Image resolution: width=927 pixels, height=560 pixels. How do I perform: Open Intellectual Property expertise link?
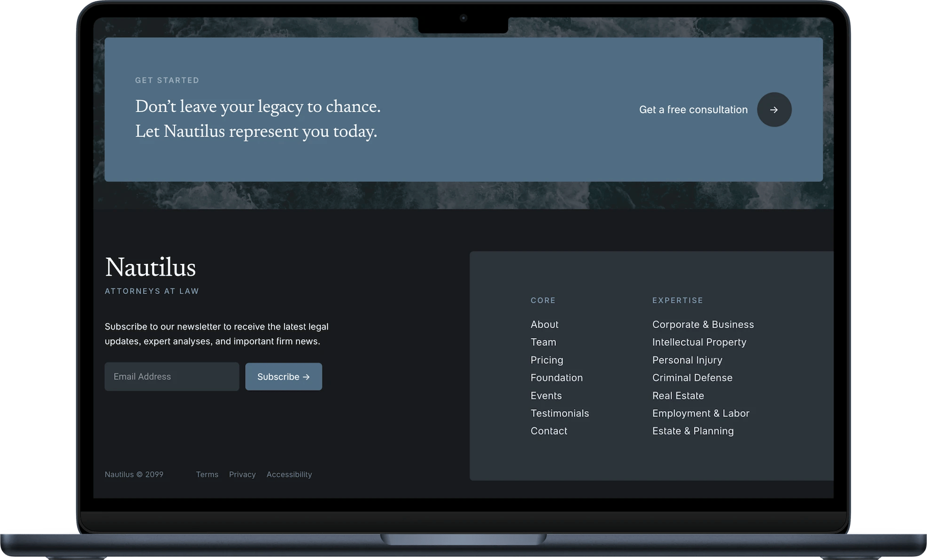(x=699, y=342)
